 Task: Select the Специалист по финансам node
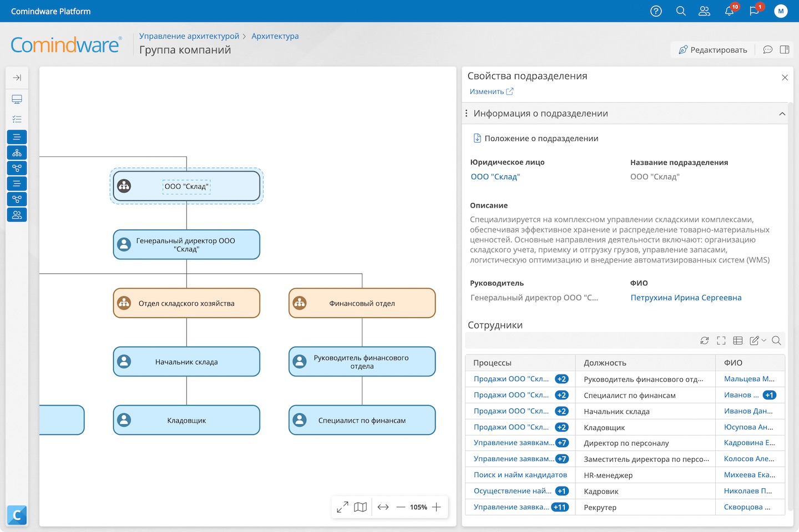362,420
